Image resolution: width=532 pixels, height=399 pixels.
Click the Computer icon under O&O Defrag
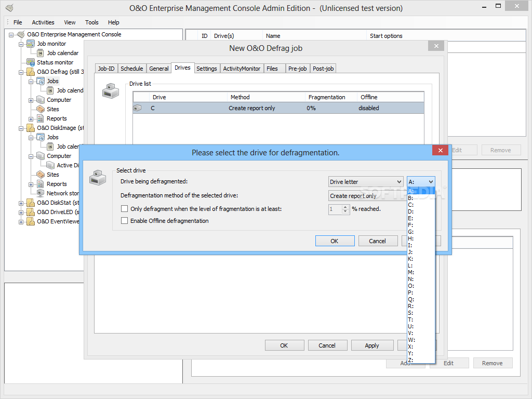41,100
